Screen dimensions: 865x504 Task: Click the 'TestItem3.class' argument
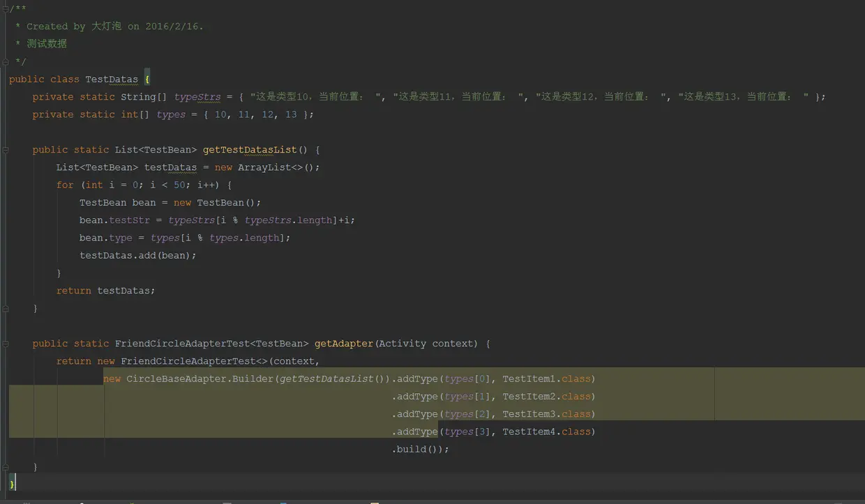546,414
